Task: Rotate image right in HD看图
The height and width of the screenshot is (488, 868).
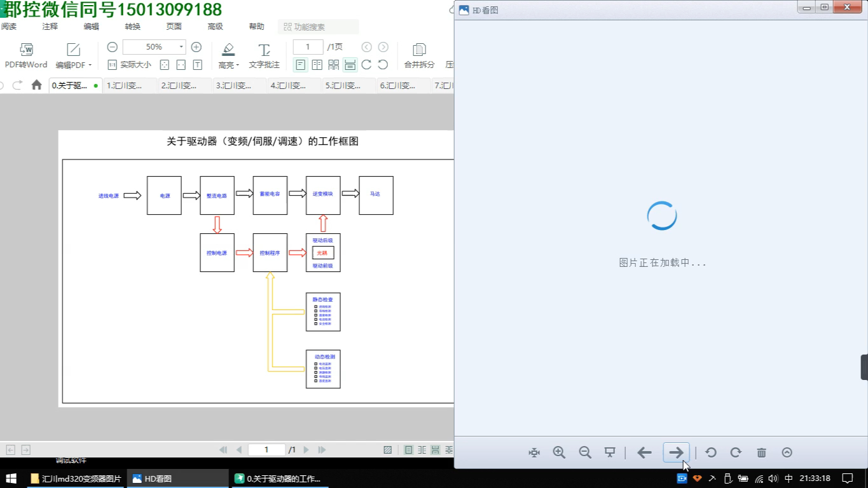Action: point(736,452)
